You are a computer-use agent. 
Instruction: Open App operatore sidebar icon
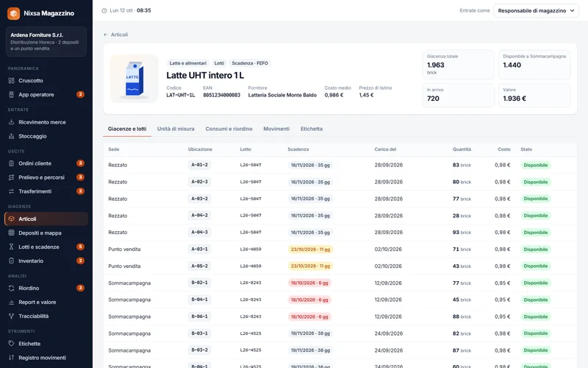(11, 95)
